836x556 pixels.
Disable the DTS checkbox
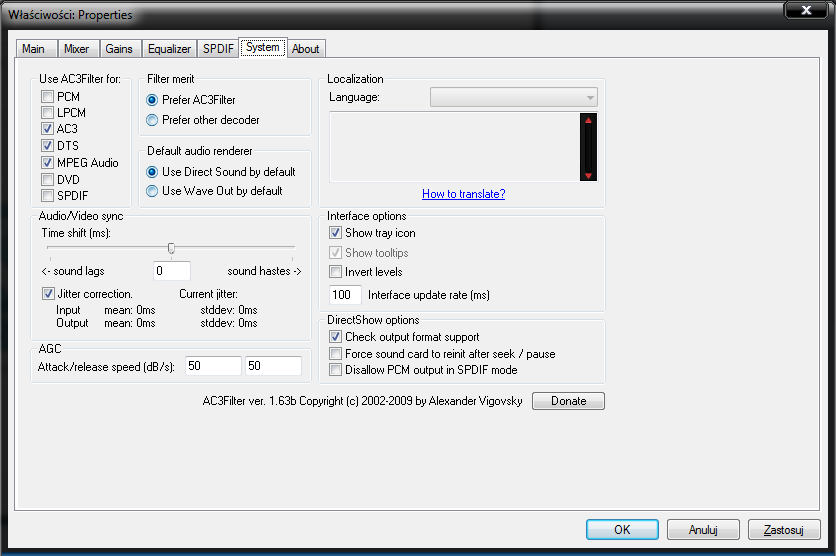pyautogui.click(x=47, y=146)
